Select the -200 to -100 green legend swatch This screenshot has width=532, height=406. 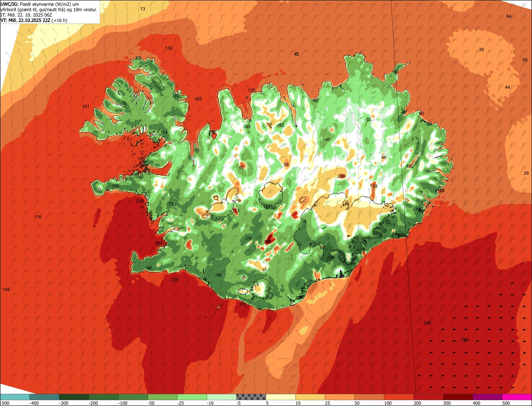click(103, 396)
